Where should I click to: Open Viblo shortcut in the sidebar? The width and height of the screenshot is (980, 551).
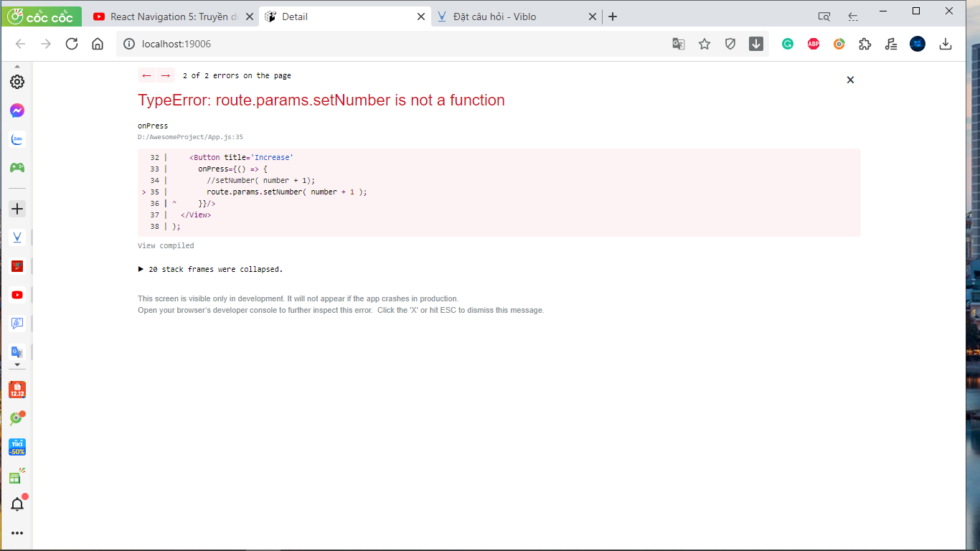[x=17, y=237]
